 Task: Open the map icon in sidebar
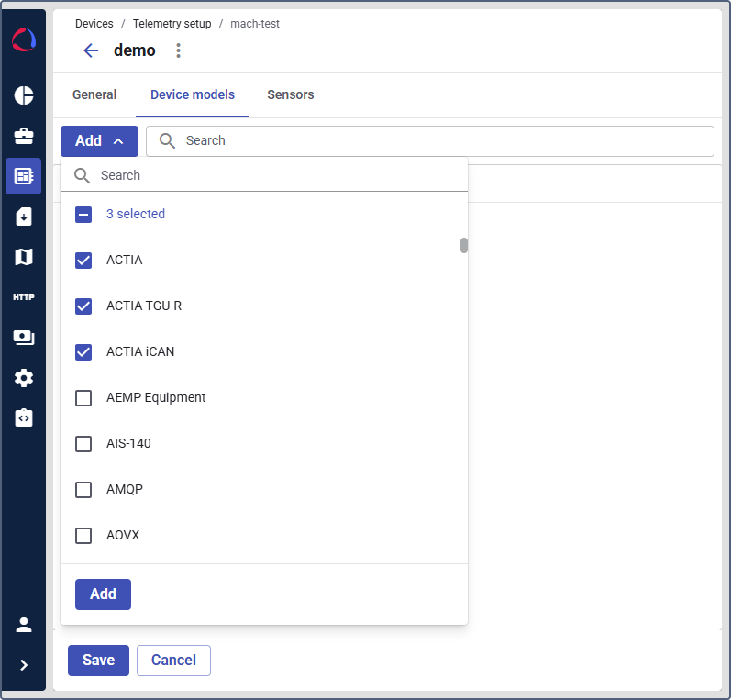pos(24,257)
